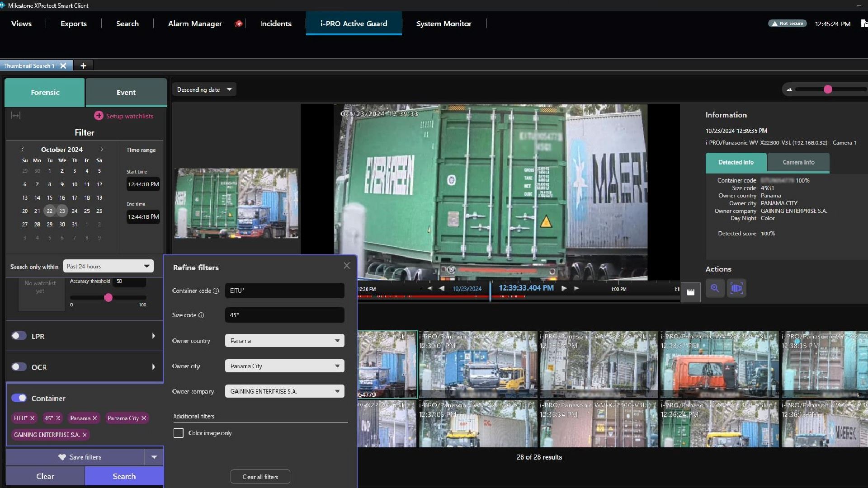Add a new search tab with plus

[x=83, y=66]
